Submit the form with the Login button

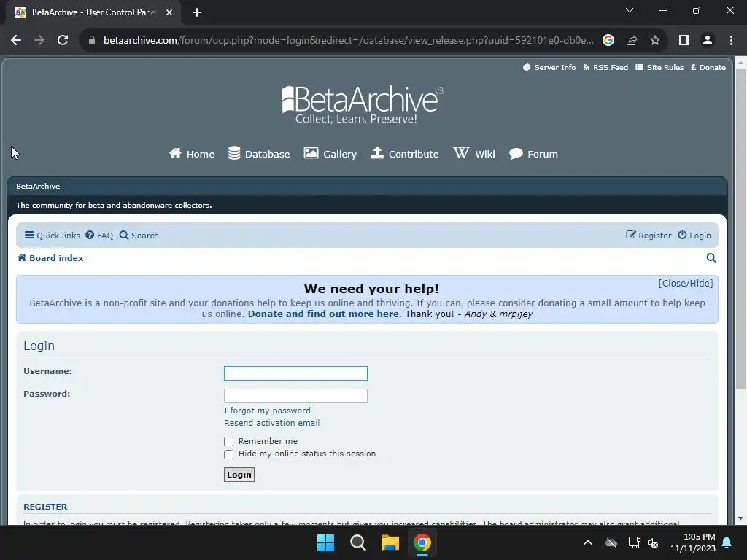(239, 475)
